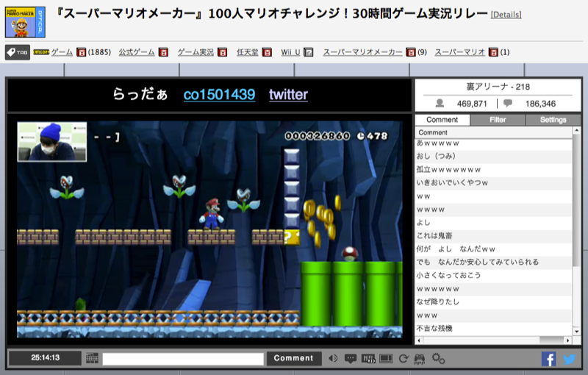The image size is (588, 375).
Task: Open the スーパーマリオ tag link
Action: pyautogui.click(x=460, y=52)
